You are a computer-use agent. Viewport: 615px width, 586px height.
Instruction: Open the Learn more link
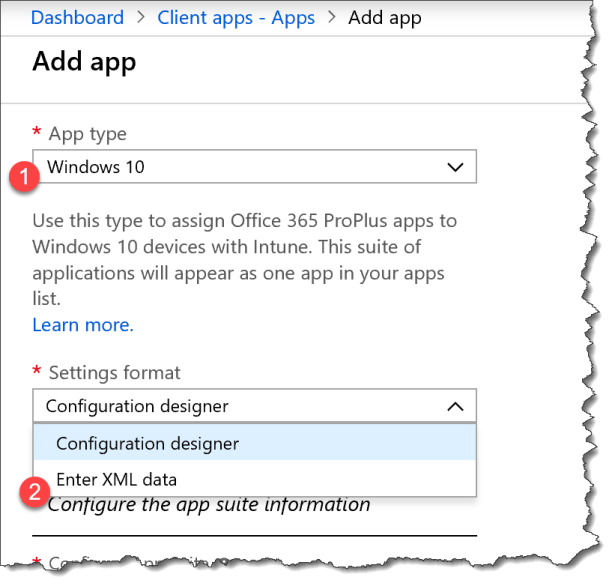[x=83, y=325]
